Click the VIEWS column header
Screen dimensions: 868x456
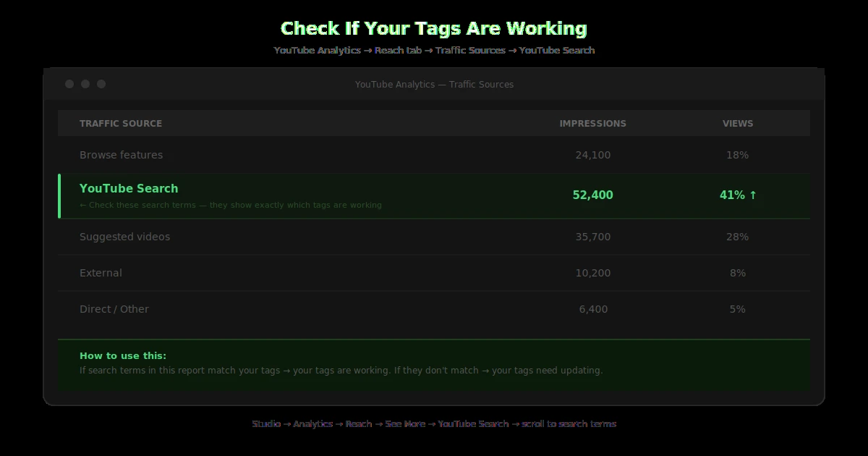[738, 123]
